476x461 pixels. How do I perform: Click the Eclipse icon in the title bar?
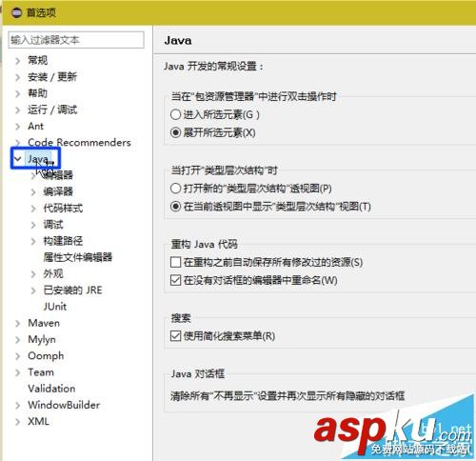pos(16,12)
